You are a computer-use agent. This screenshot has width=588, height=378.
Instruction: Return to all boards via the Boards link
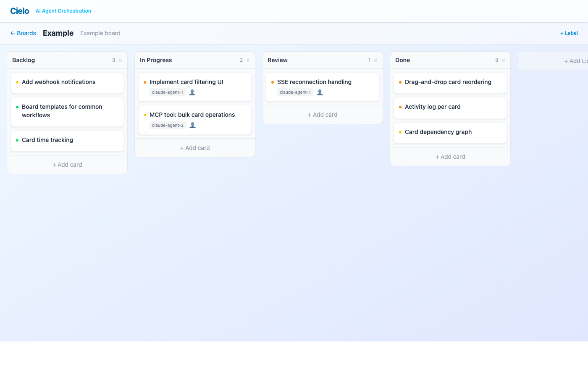coord(26,33)
